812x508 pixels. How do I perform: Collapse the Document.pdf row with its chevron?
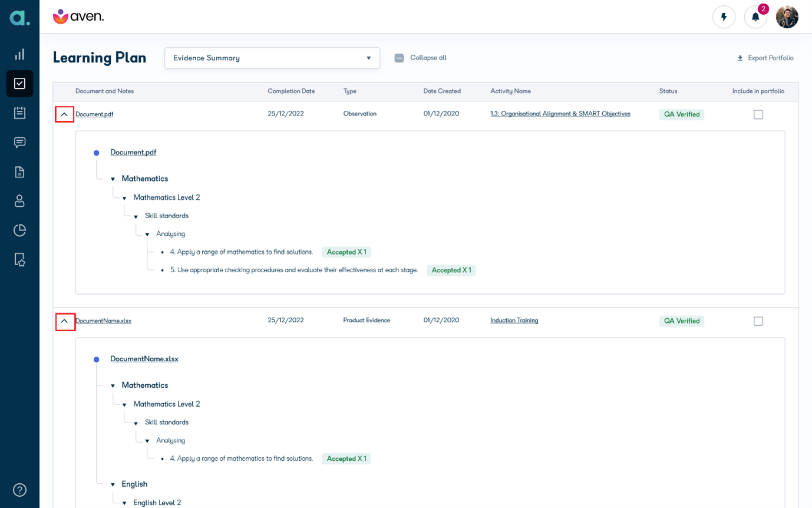coord(64,114)
